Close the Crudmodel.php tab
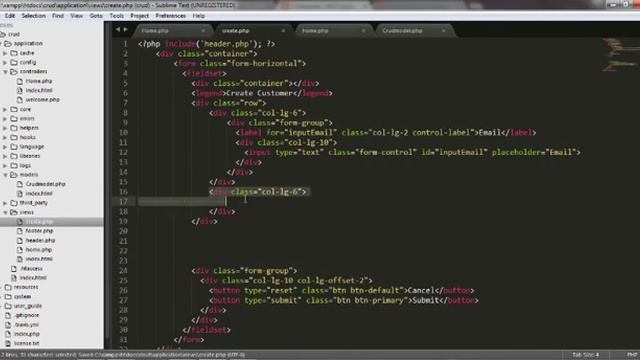Viewport: 640px width, 360px height. [x=443, y=31]
